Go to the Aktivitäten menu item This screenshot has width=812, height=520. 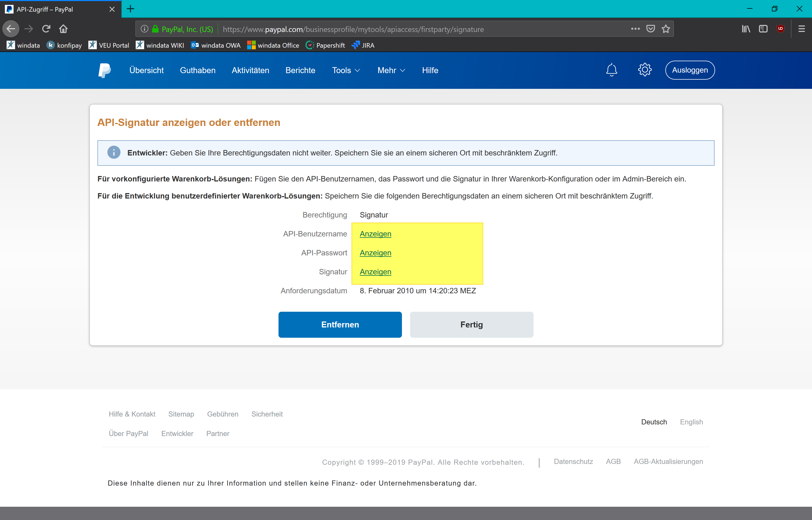coord(250,70)
